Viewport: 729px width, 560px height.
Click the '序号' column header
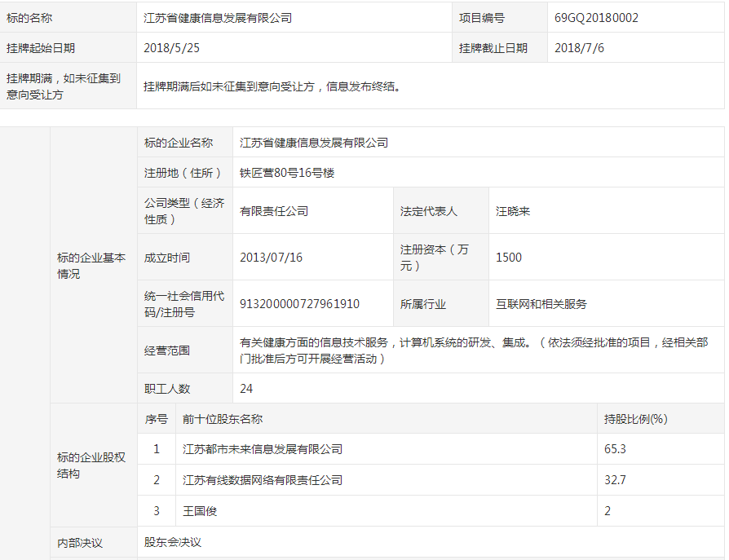(157, 419)
